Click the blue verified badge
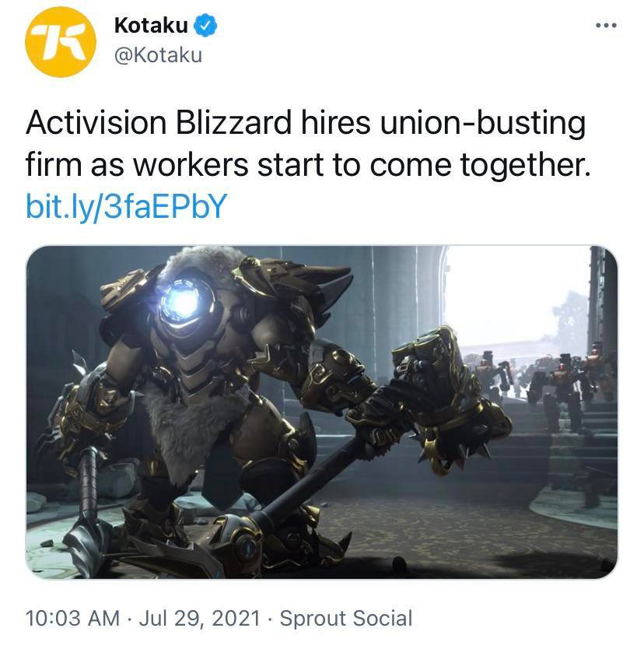644x656 pixels. tap(205, 25)
